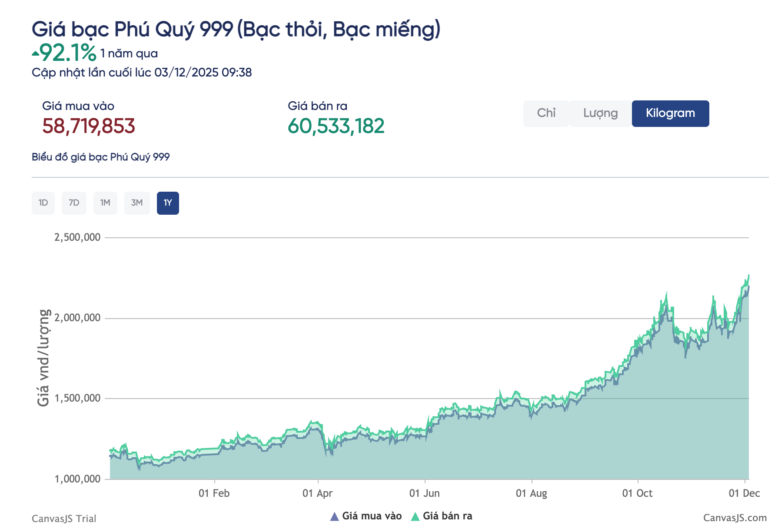Image resolution: width=778 pixels, height=532 pixels.
Task: Visit the CanvasJS.com credit link
Action: click(735, 518)
